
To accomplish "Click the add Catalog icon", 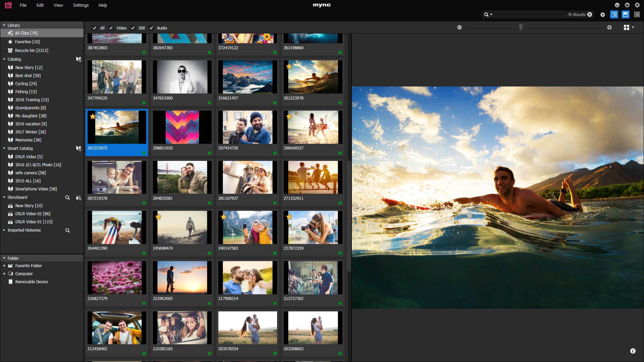I will 78,59.
